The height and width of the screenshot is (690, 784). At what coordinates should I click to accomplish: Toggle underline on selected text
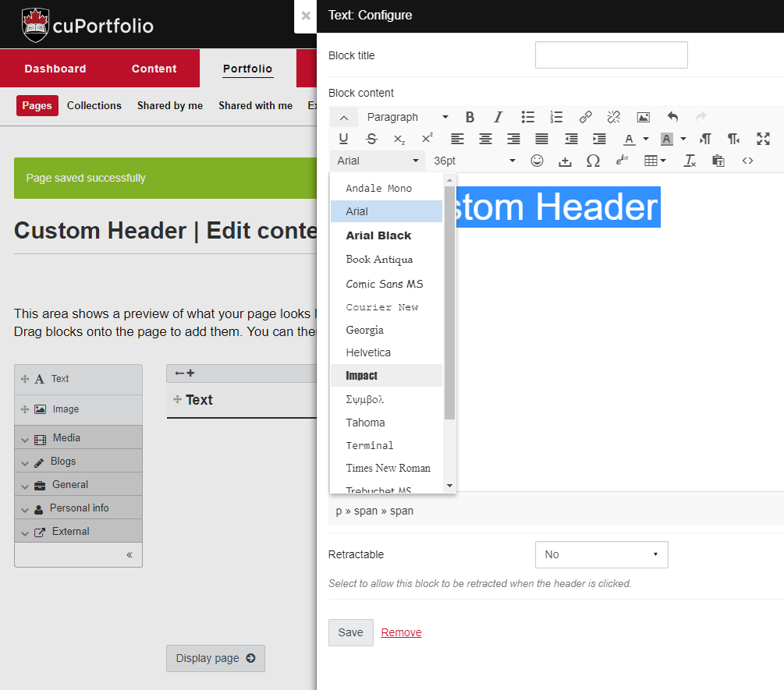click(343, 139)
